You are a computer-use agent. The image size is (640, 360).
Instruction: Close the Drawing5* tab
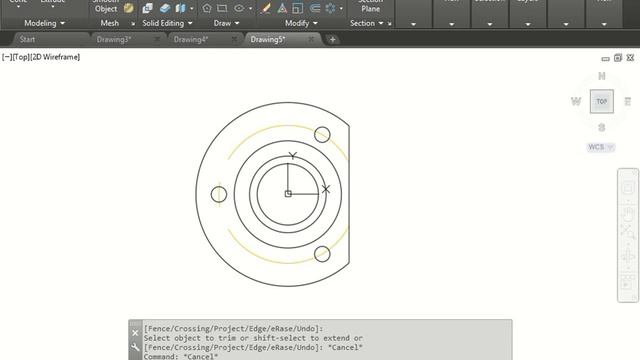click(x=311, y=39)
